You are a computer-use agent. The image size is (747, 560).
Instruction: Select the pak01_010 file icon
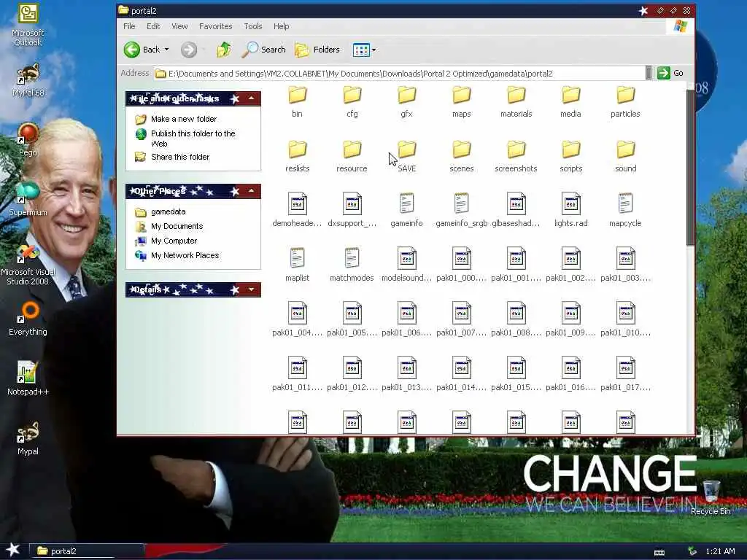(625, 313)
